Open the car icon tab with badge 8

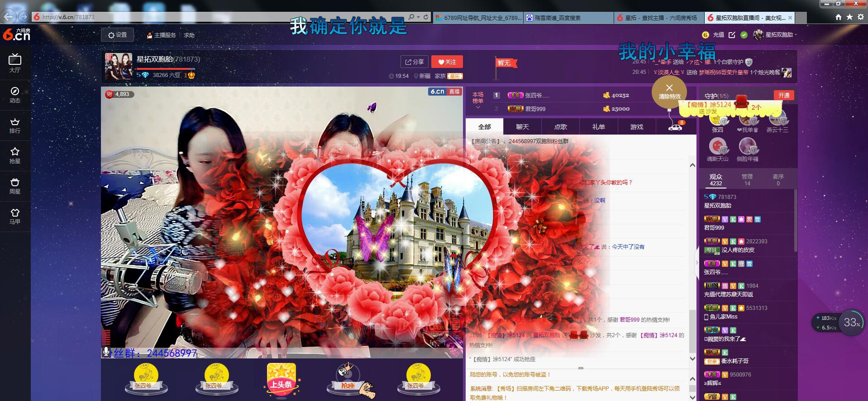coord(675,126)
